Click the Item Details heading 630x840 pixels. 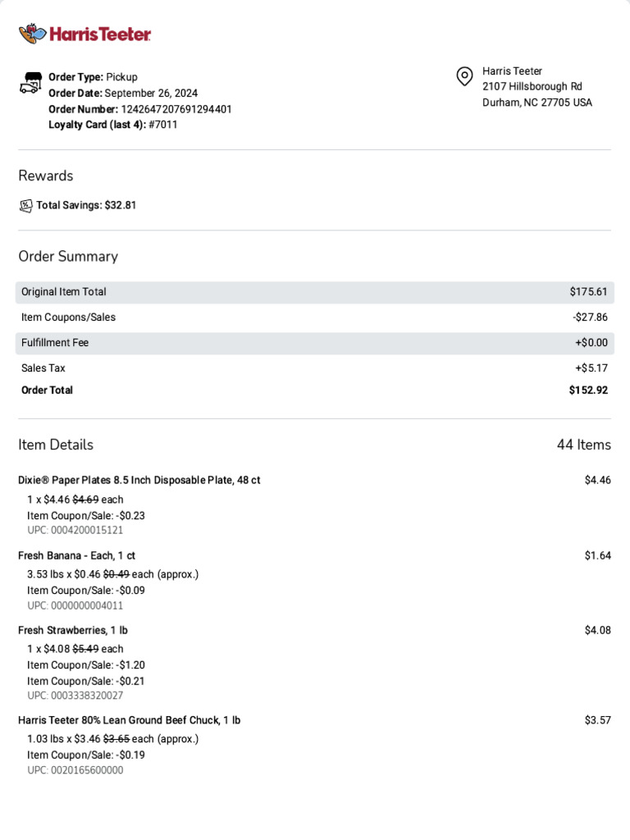tap(56, 445)
